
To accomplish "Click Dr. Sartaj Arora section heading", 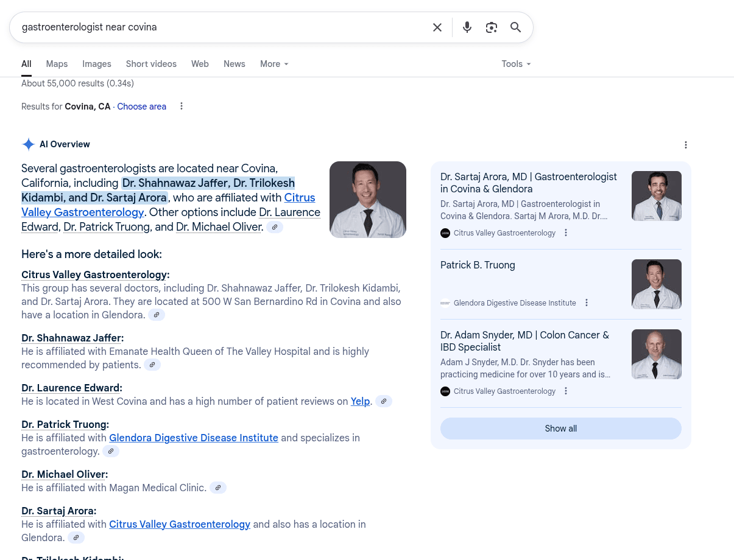I will click(59, 511).
